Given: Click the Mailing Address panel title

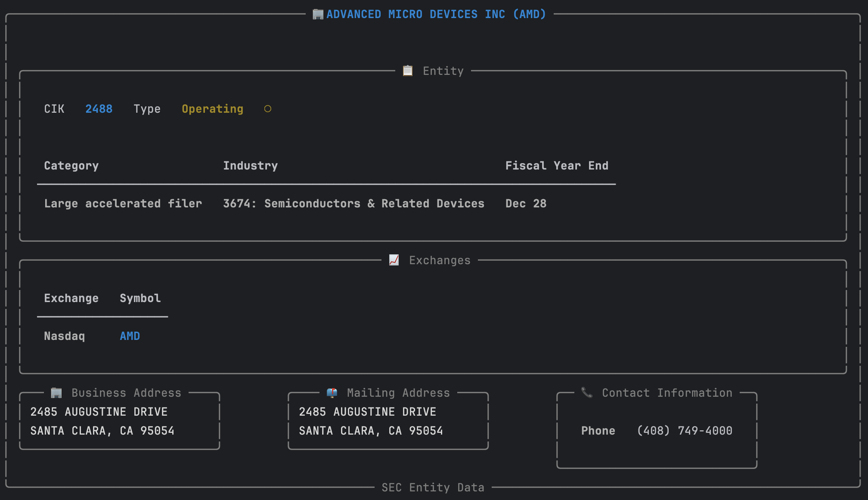Looking at the screenshot, I should (398, 393).
